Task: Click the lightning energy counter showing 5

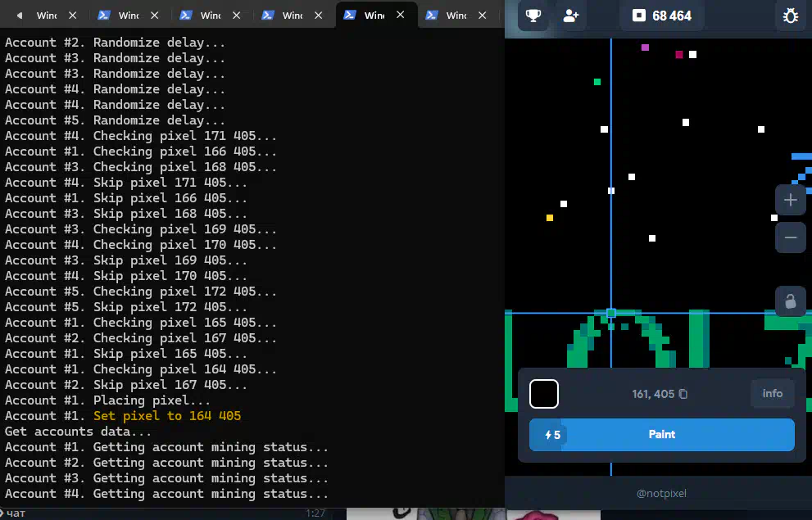Action: point(549,435)
